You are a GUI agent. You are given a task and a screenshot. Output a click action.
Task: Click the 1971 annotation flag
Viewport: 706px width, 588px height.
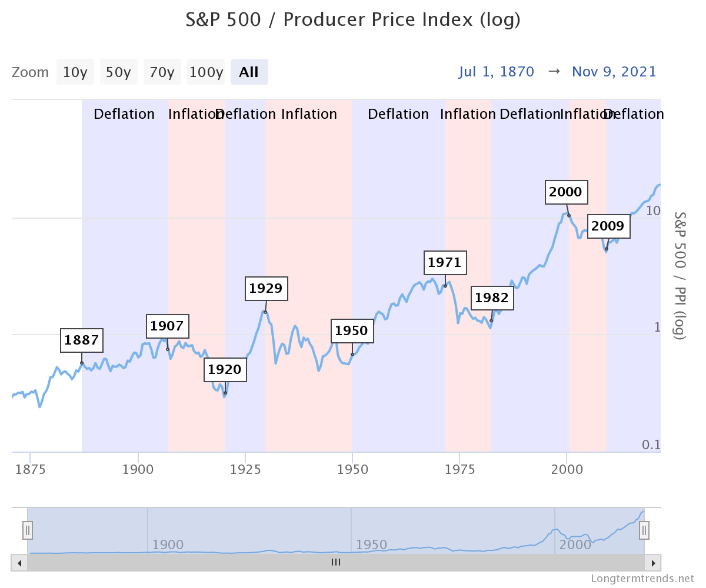445,262
